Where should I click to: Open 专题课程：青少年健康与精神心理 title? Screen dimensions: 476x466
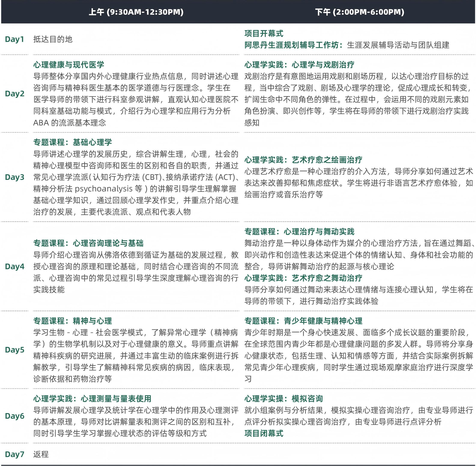(x=303, y=321)
